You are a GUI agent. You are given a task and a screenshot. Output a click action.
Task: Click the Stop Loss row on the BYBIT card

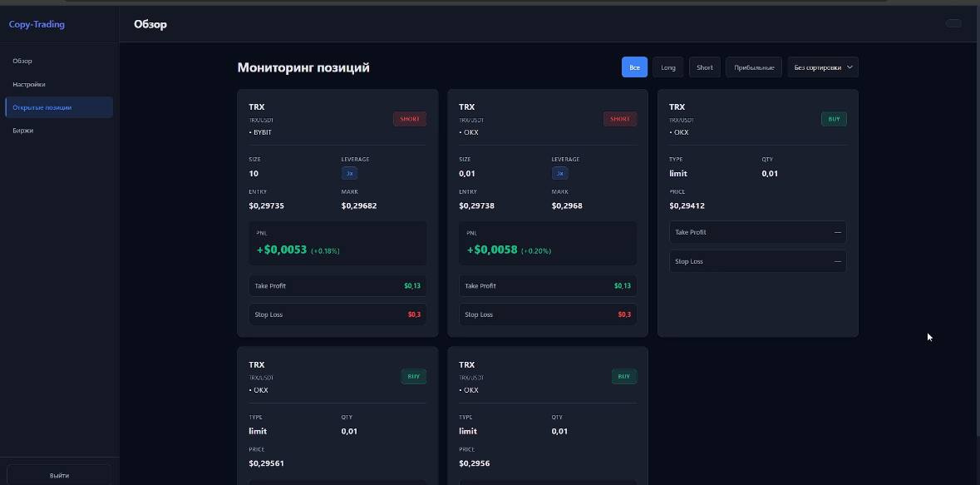click(337, 314)
